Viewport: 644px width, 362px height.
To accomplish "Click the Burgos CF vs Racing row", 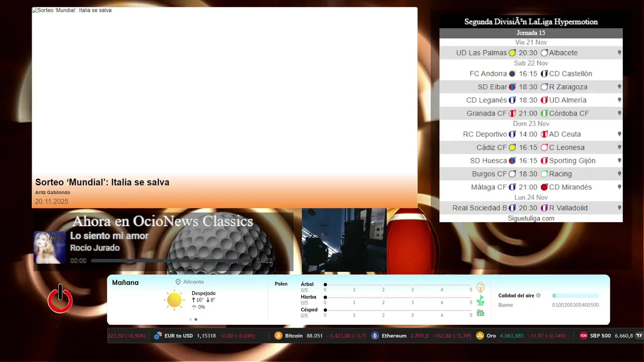I will click(x=531, y=174).
